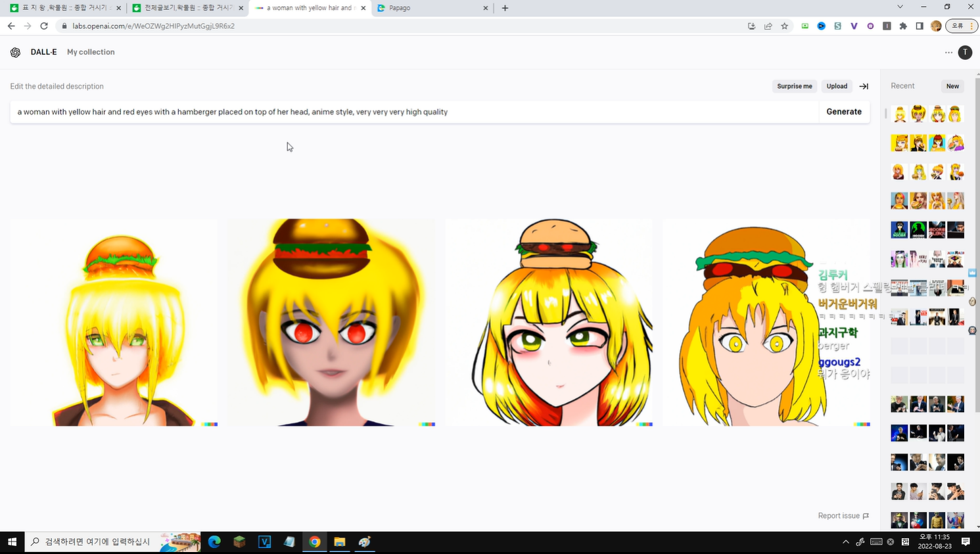Open the three-dot options menu in header
Viewport: 980px width, 554px height.
tap(948, 53)
